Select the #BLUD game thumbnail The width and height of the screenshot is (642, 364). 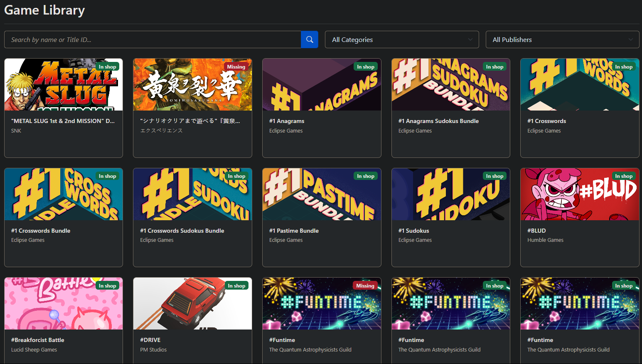(x=580, y=194)
